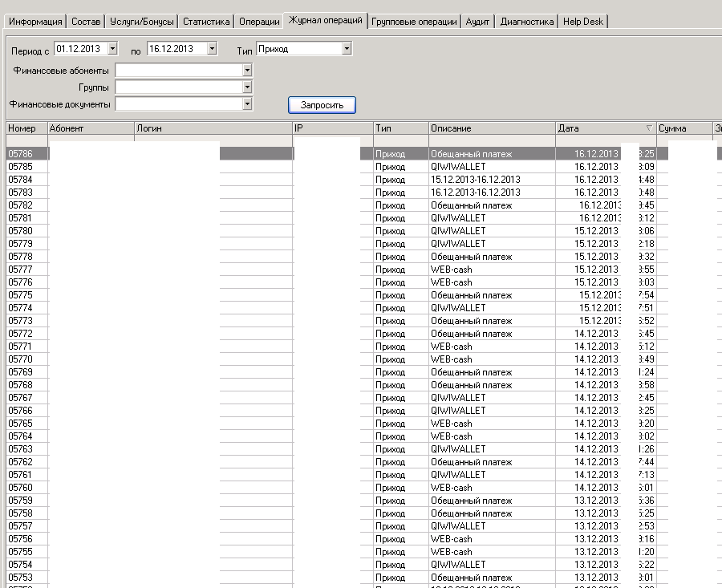This screenshot has height=588, width=722.
Task: Expand the Финансовые документы dropdown
Action: point(247,103)
